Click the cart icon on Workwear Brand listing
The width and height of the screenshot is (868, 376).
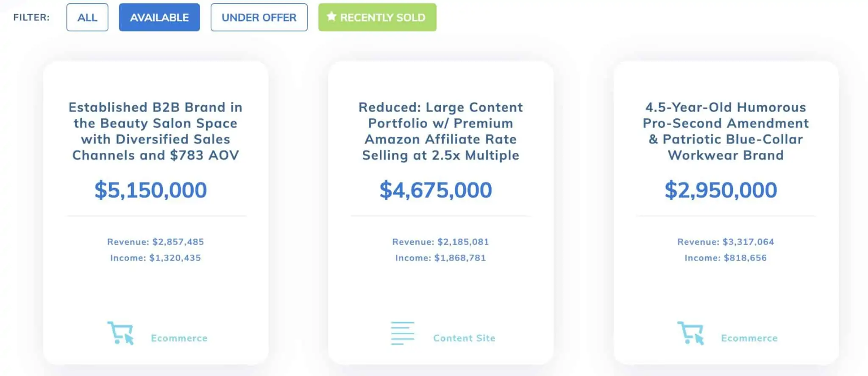691,333
